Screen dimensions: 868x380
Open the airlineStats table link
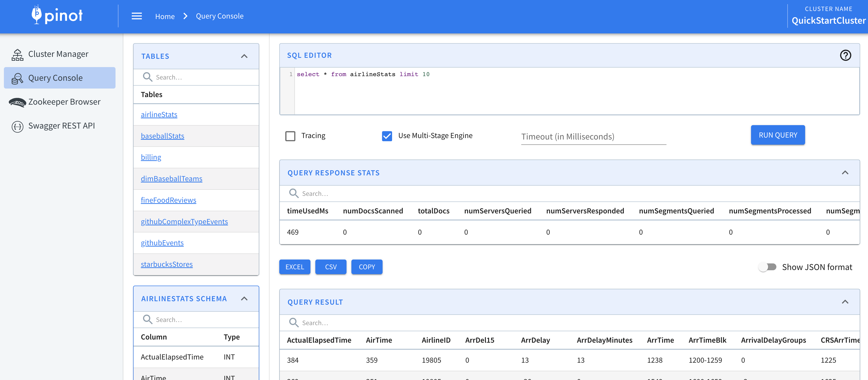[159, 115]
